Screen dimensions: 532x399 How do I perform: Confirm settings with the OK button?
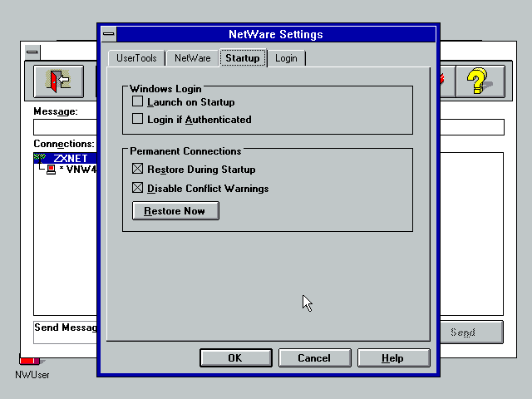tap(236, 358)
